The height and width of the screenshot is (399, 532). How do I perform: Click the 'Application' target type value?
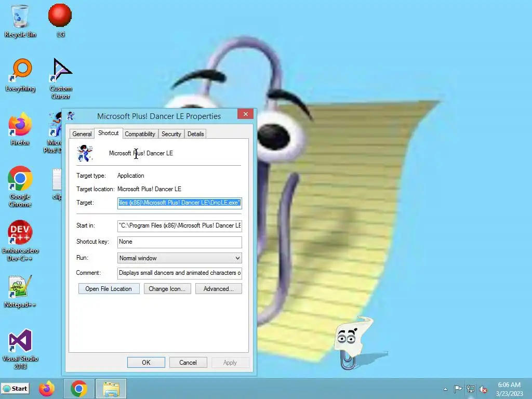[x=130, y=176]
